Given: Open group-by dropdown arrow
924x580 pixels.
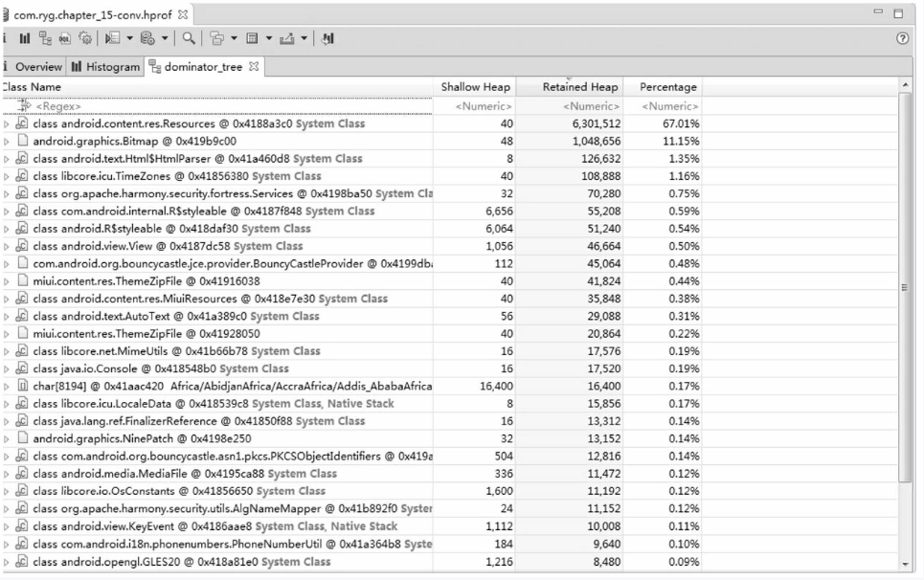Looking at the screenshot, I should point(234,38).
